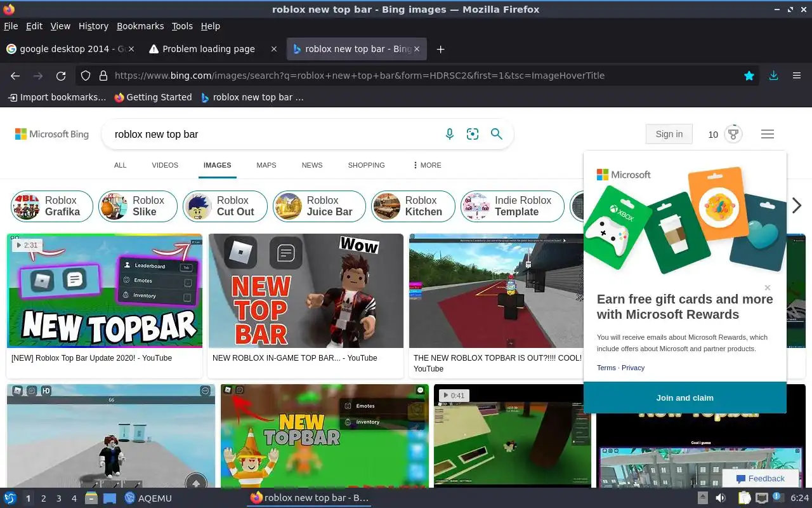The height and width of the screenshot is (508, 812).
Task: Open the Help menu
Action: (x=211, y=26)
